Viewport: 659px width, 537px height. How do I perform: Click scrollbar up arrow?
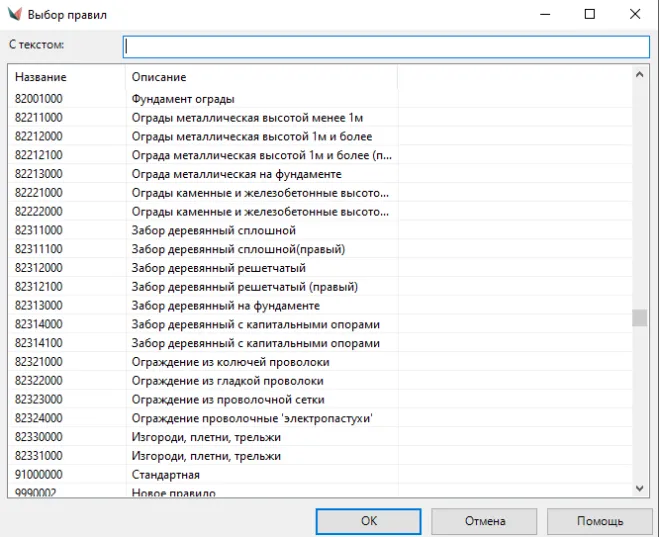pos(640,74)
